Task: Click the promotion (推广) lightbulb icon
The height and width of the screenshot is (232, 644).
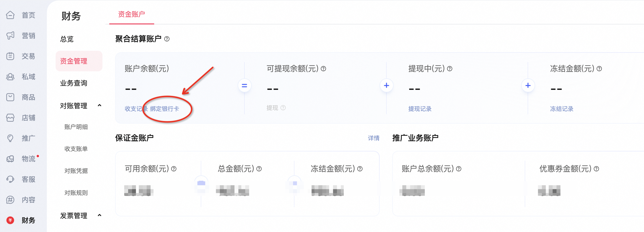Action: [10, 138]
